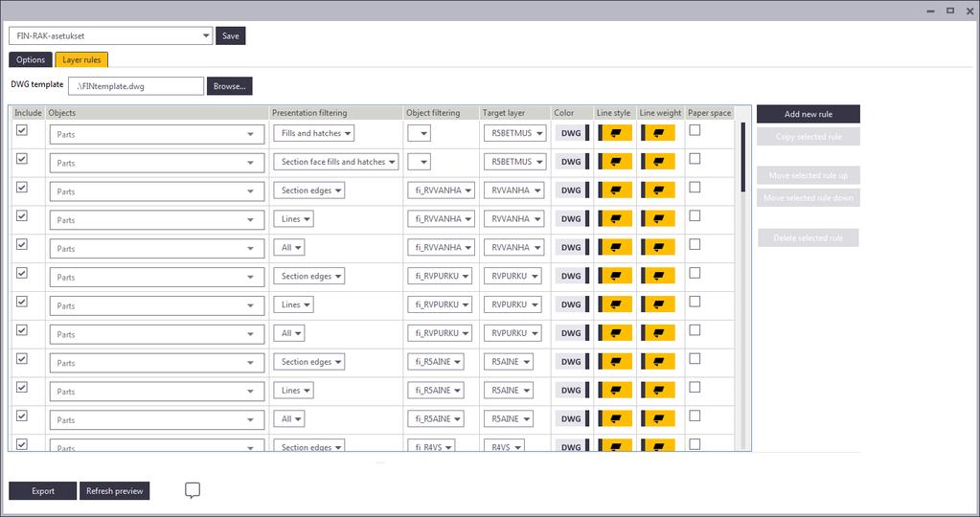Image resolution: width=980 pixels, height=517 pixels.
Task: Open line weight for Section edges fi_RVPURKU row
Action: pos(658,276)
